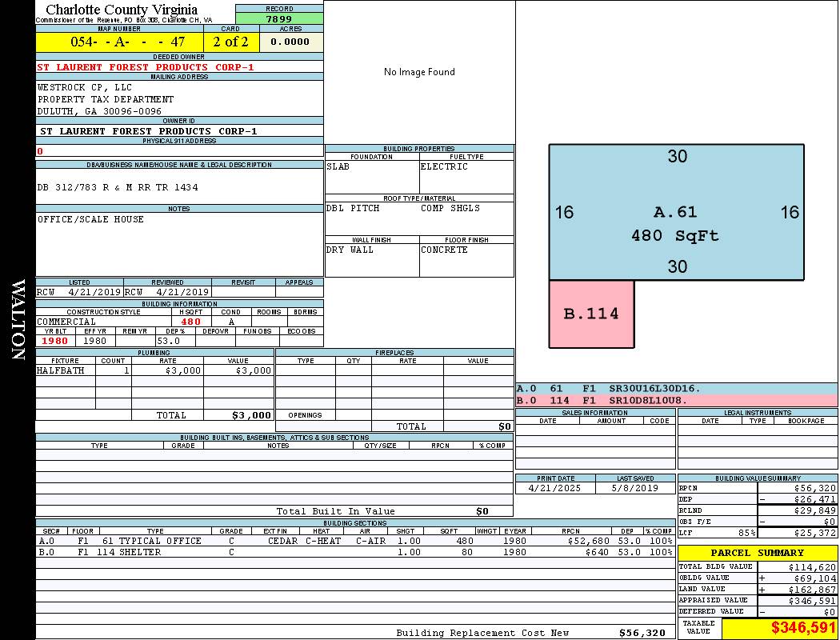Select the OBLDG VALUE $69,104

coord(814,578)
